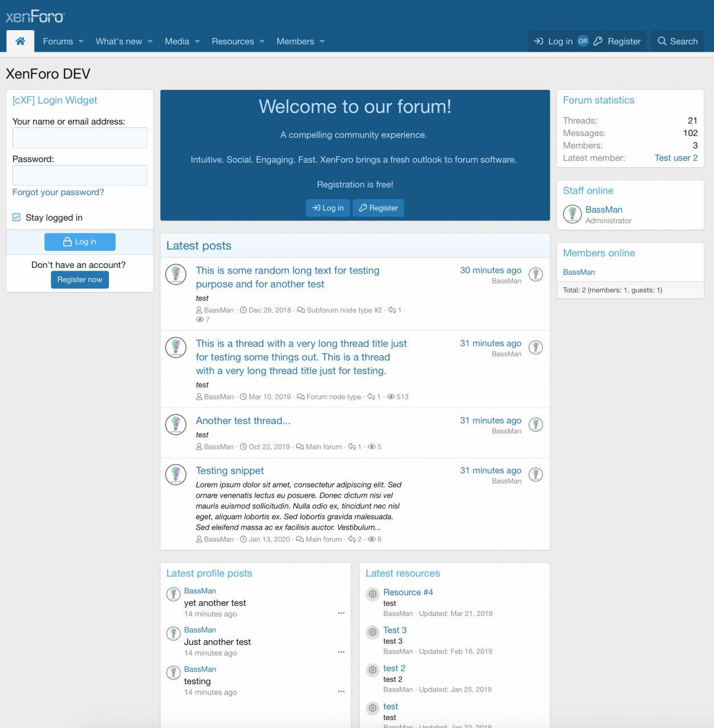Viewport: 714px width, 728px height.
Task: Click gear icon beside Resource #4
Action: tap(373, 594)
